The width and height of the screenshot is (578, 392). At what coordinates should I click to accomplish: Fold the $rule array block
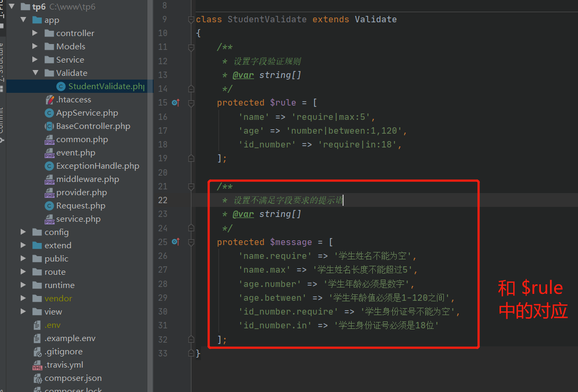pyautogui.click(x=191, y=103)
